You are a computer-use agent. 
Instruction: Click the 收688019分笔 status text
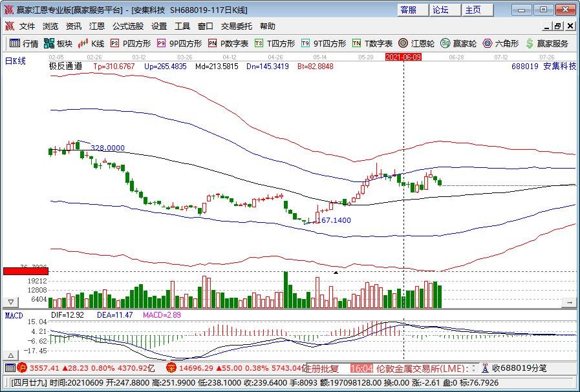tap(519, 368)
